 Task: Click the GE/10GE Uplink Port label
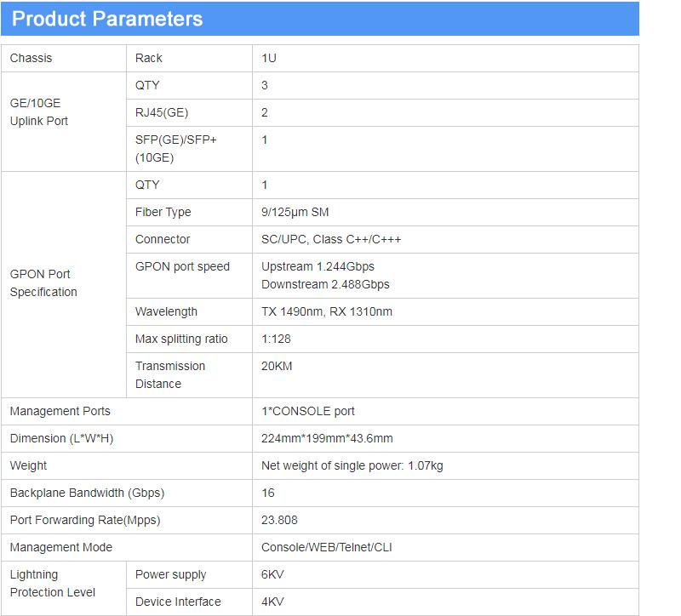tap(39, 112)
